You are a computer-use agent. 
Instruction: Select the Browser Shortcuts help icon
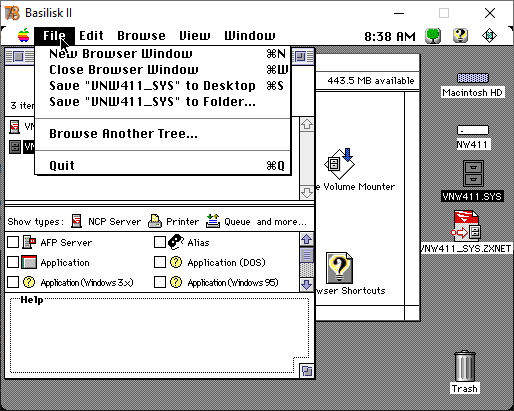click(x=339, y=268)
